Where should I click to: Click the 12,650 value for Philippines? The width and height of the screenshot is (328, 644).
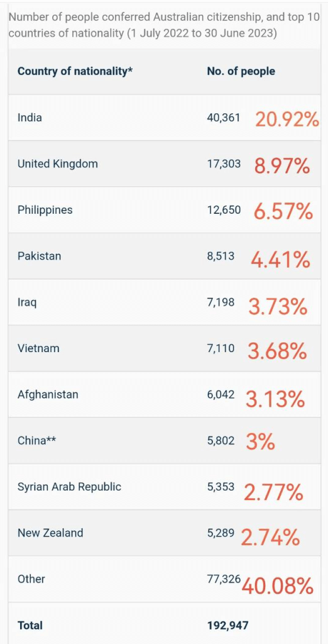click(224, 210)
